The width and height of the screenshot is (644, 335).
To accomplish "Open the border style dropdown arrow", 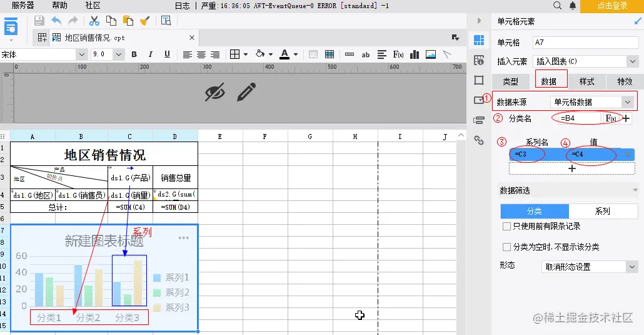I will pyautogui.click(x=246, y=54).
